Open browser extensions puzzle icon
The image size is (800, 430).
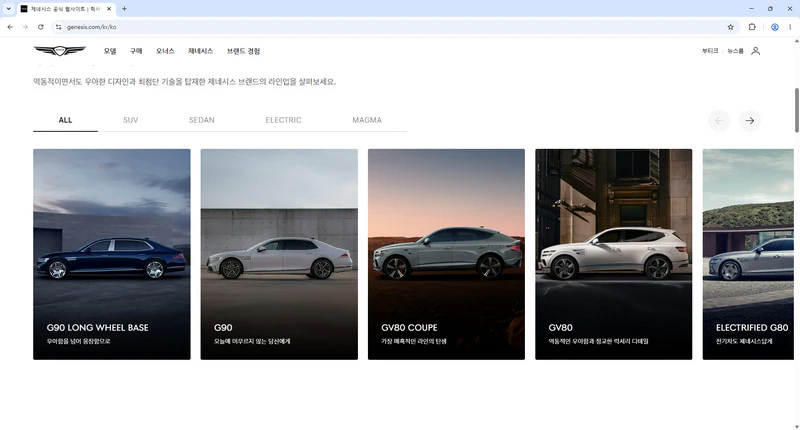coord(752,27)
